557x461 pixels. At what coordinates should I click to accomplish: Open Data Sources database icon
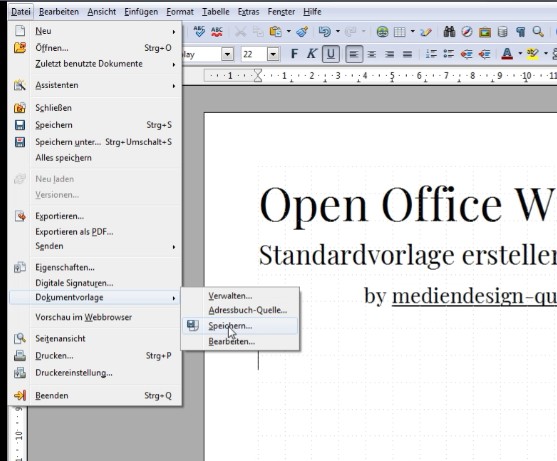coord(502,32)
